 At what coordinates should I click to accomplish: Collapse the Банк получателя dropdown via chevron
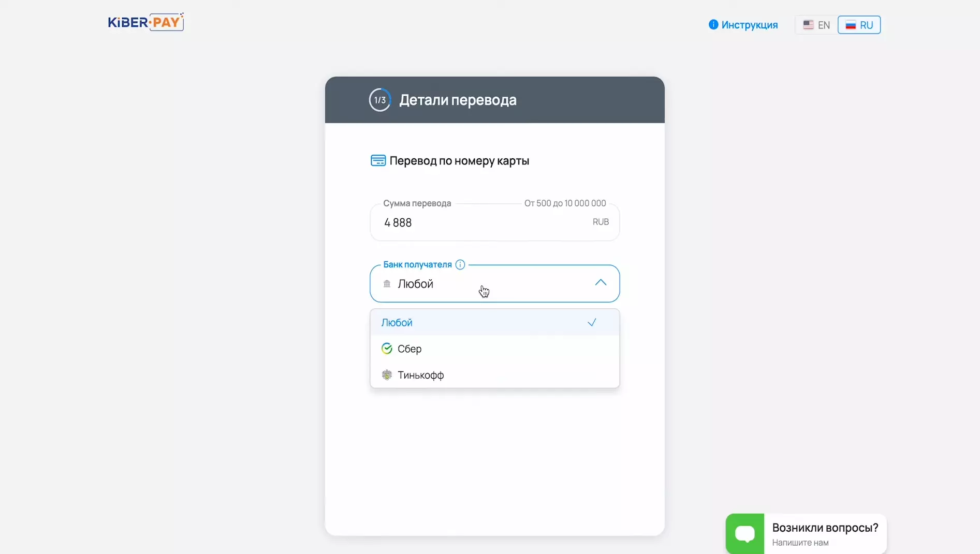pyautogui.click(x=601, y=283)
